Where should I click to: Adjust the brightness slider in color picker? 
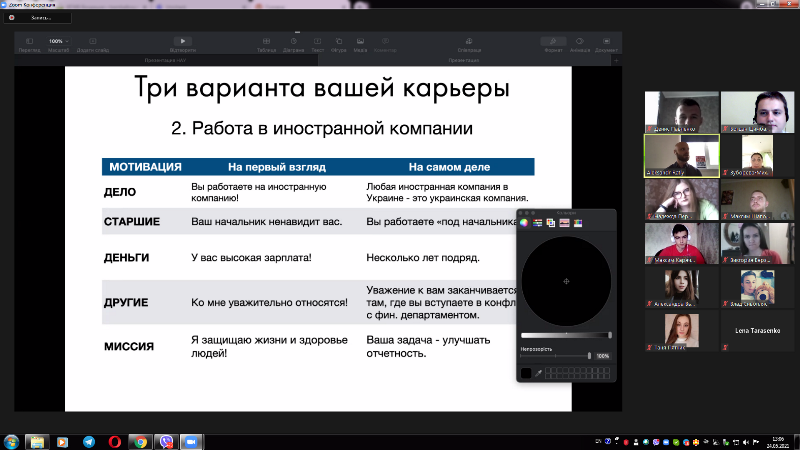[566, 335]
